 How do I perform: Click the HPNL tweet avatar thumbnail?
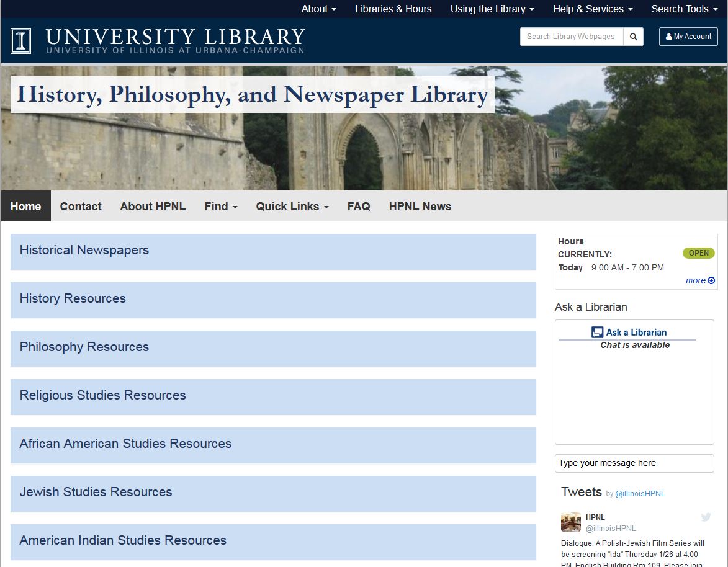click(x=571, y=522)
